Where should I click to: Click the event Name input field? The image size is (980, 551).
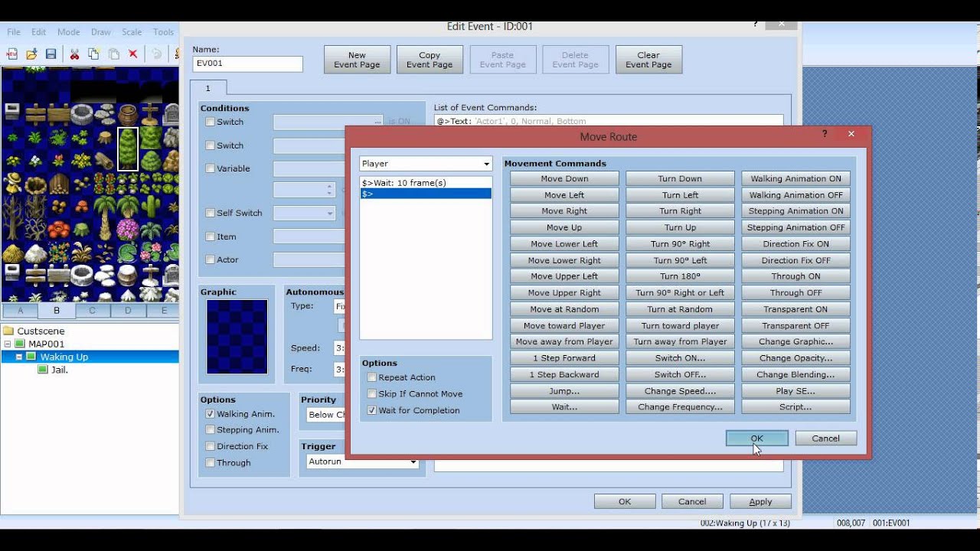[x=247, y=64]
